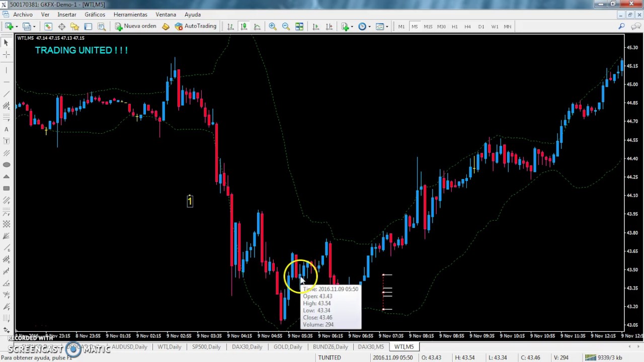Select the TRADING UNITED ! ! ! chart label
644x362 pixels.
click(82, 50)
